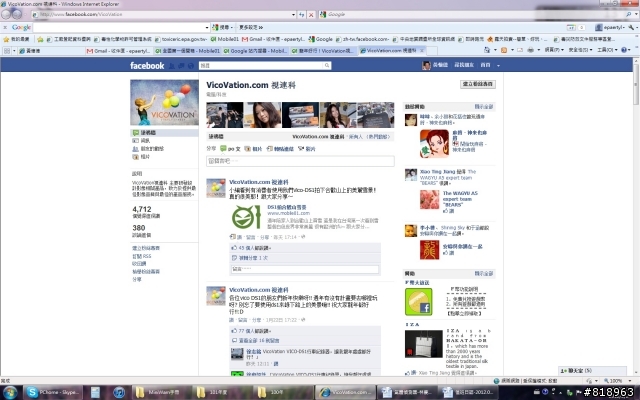This screenshot has width=640, height=400.
Task: Click the RSS feeds icon
Action: coord(504,50)
